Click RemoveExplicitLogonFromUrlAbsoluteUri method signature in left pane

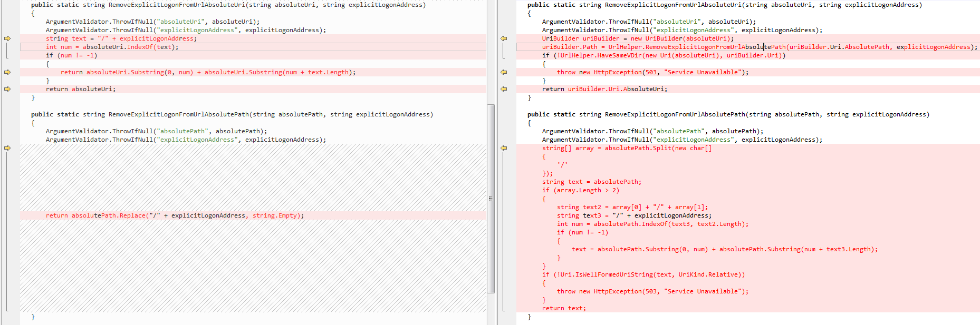point(228,5)
